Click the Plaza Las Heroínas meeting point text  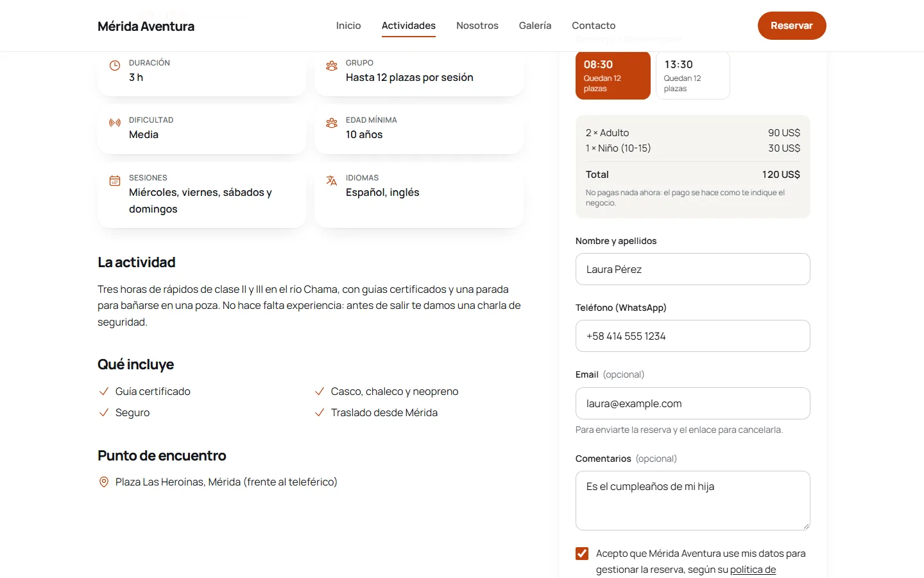[227, 482]
